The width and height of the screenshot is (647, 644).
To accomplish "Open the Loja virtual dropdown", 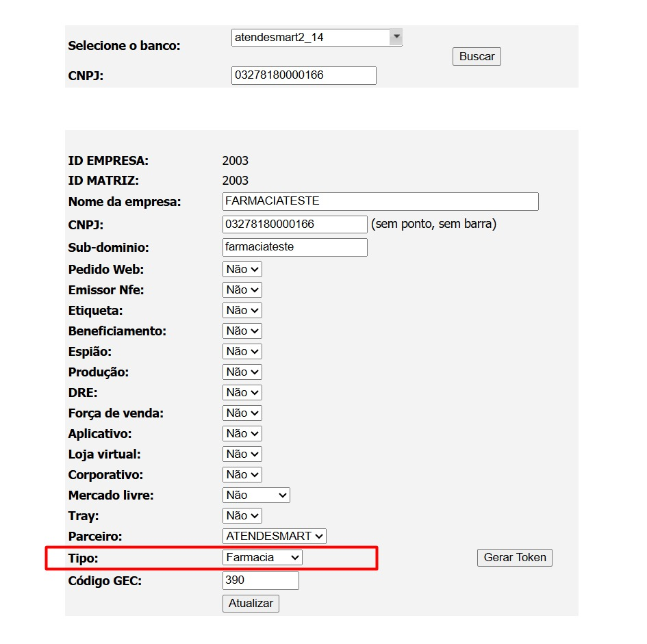I will pyautogui.click(x=241, y=454).
